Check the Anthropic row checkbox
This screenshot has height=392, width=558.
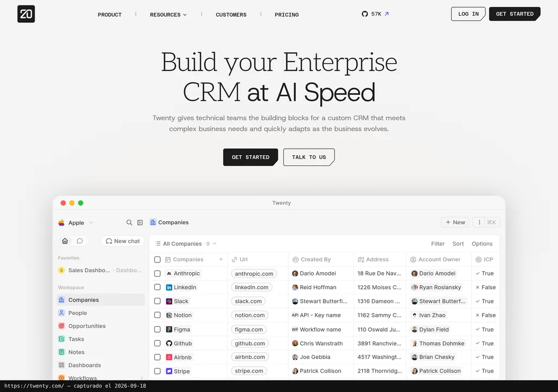157,273
